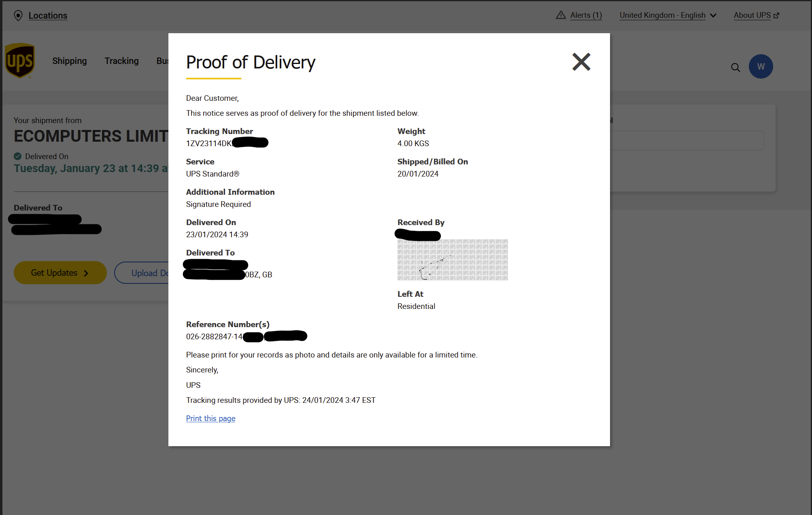Click the alerts warning triangle icon
The height and width of the screenshot is (515, 812).
(561, 15)
